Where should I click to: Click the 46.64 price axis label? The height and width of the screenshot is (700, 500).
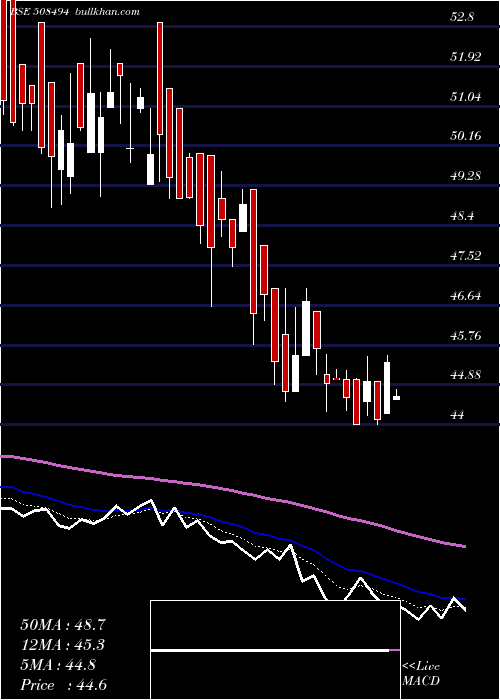[x=466, y=296]
